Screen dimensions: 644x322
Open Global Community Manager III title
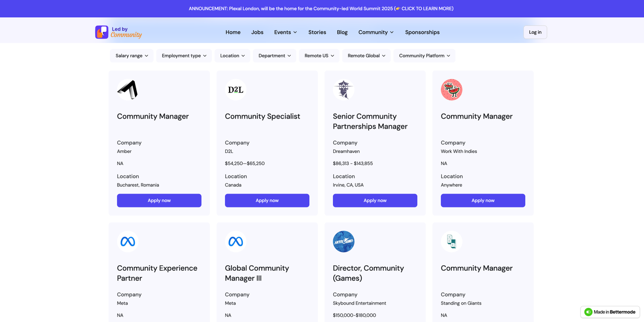pos(257,273)
